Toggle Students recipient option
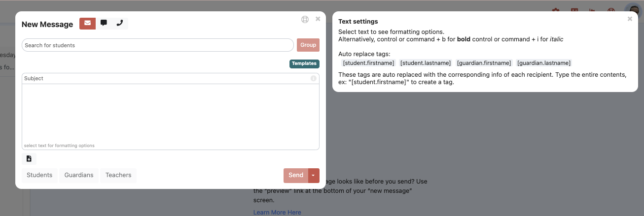The image size is (644, 216). (x=39, y=175)
